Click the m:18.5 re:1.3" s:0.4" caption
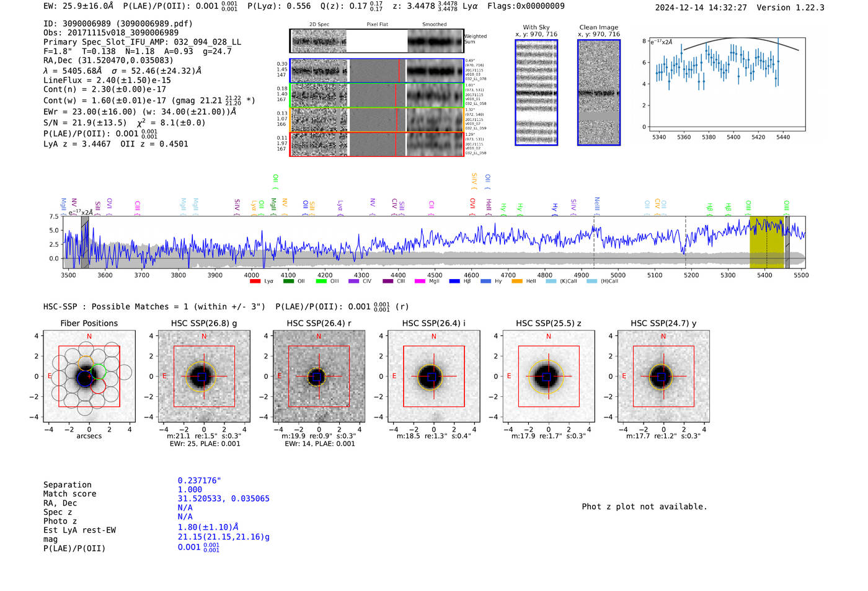868x591 pixels. coord(434,436)
